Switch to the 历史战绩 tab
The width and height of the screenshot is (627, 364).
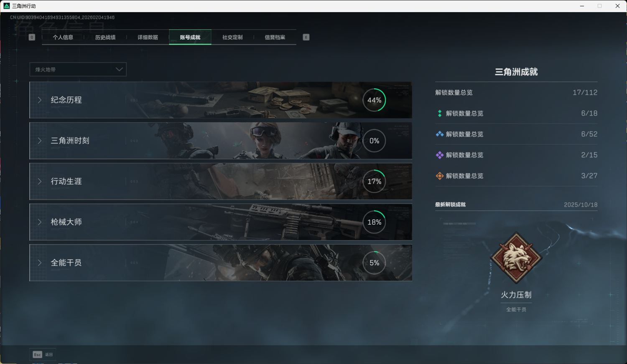(x=105, y=37)
